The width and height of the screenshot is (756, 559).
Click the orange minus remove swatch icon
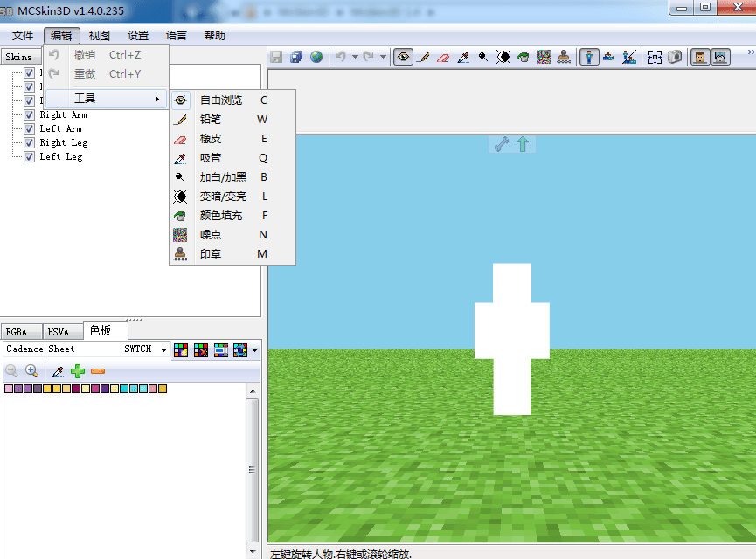coord(98,371)
